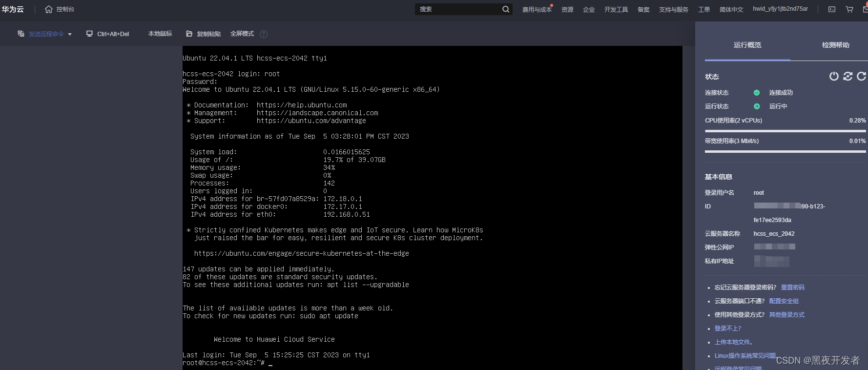Click the 基本信息 section heading

pos(719,177)
